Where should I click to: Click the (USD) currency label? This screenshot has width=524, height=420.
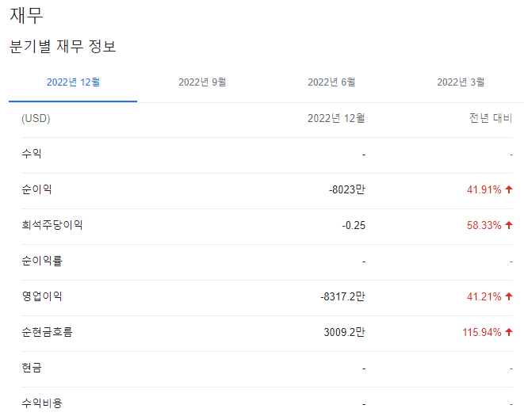coord(36,119)
